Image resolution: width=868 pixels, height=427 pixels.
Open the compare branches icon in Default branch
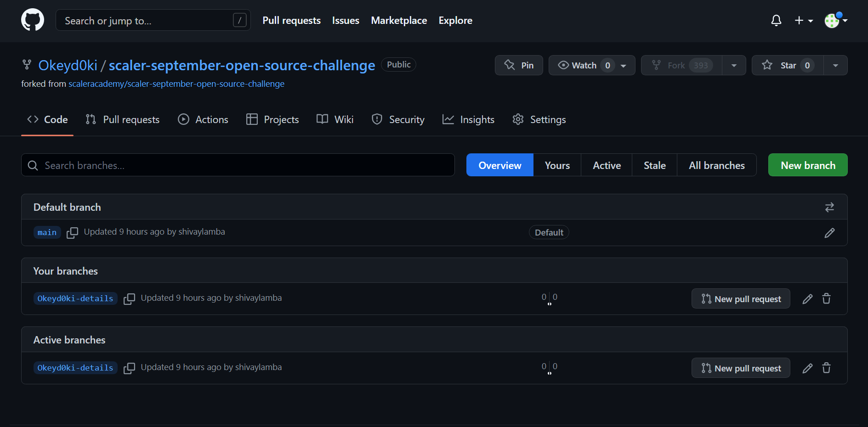(829, 207)
